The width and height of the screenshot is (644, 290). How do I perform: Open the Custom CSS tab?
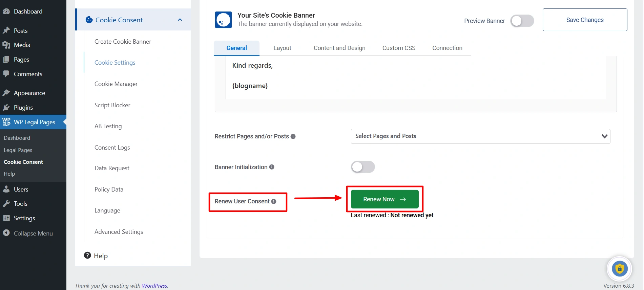click(398, 48)
